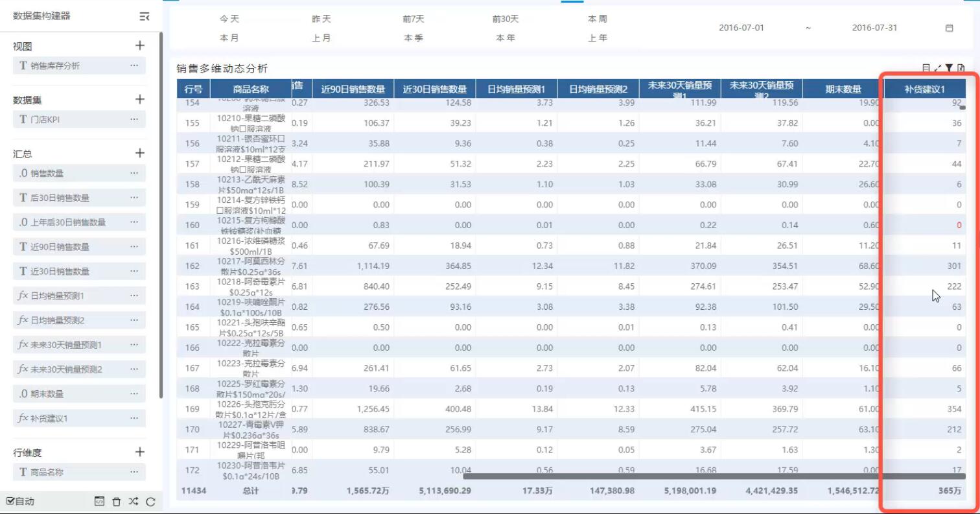Select the 昨天 date shortcut

coord(321,19)
